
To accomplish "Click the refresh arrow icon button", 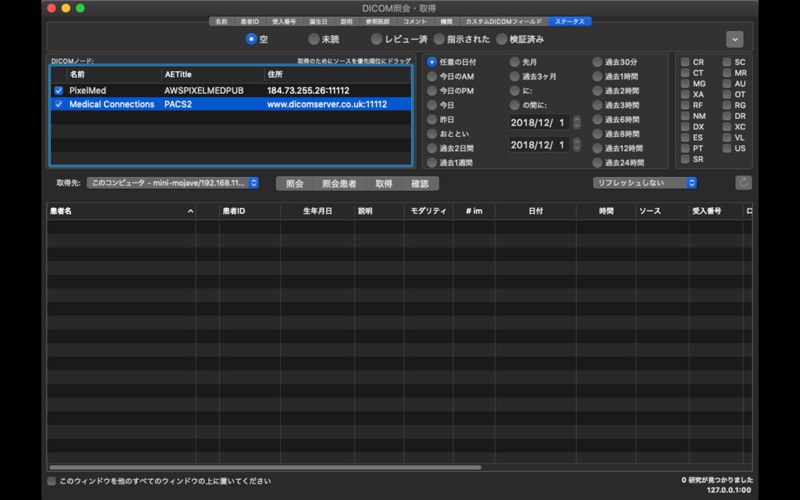I will [743, 183].
